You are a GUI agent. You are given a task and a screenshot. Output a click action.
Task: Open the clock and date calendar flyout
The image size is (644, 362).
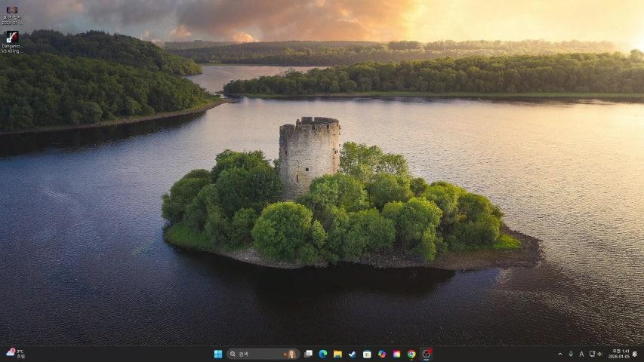click(619, 354)
